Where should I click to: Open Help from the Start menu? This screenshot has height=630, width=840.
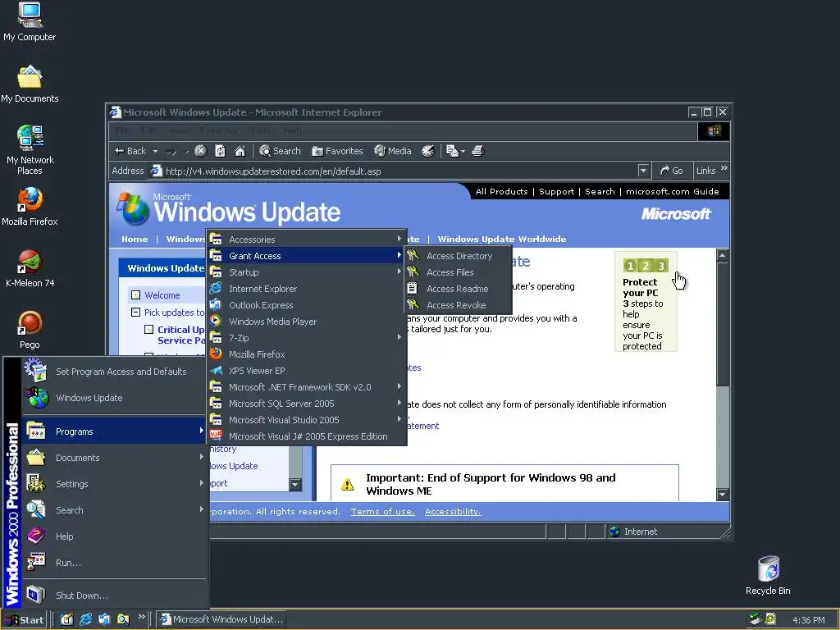[114, 536]
